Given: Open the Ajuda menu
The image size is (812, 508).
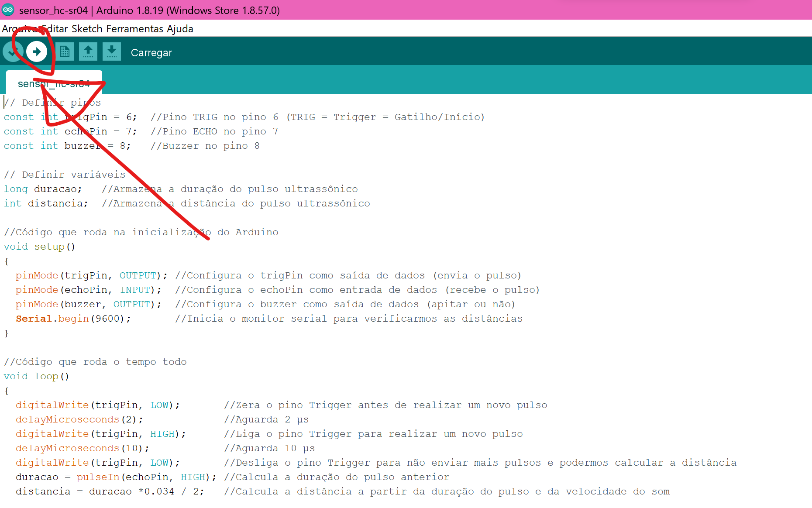Looking at the screenshot, I should [180, 29].
